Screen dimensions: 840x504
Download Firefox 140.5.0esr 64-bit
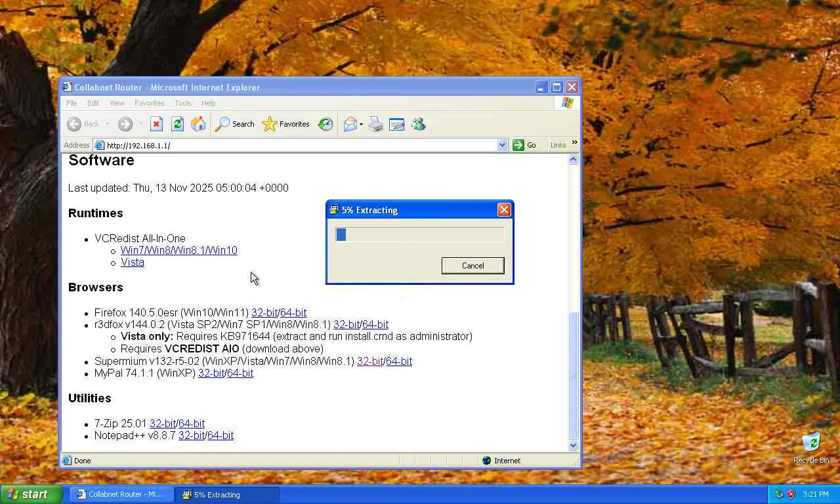pyautogui.click(x=293, y=313)
